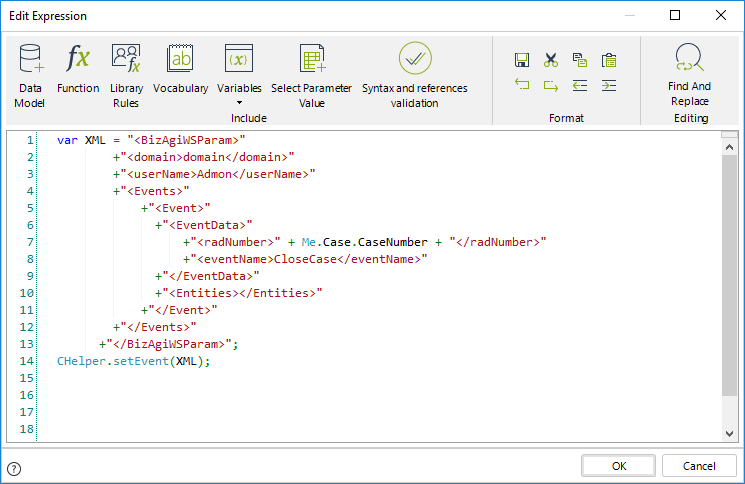The width and height of the screenshot is (745, 484).
Task: Place the cursor on 'CHelper.setEvent(XML);' line
Action: tap(134, 361)
